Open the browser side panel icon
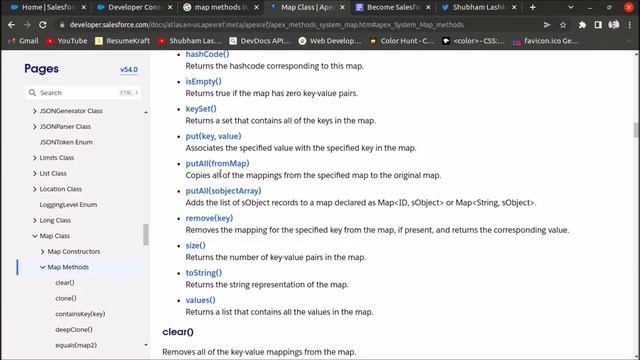The width and height of the screenshot is (640, 360). tap(598, 25)
